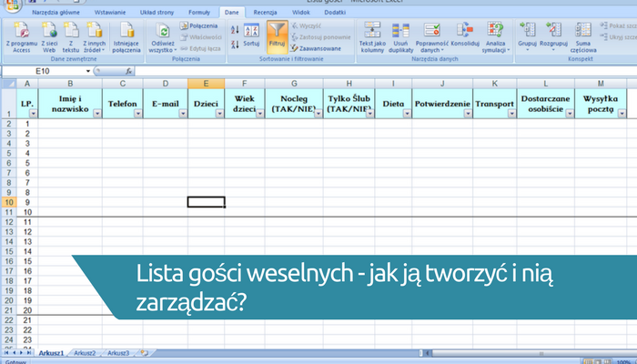The image size is (637, 364).
Task: Click Rozgrupuj ungroup button
Action: tap(553, 36)
